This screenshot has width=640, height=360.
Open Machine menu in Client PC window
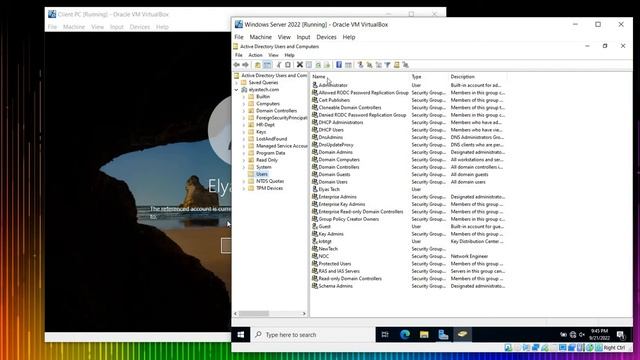[74, 27]
